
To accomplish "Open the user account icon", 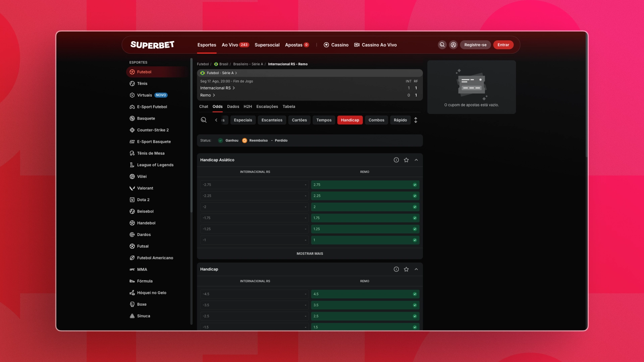I will (453, 45).
